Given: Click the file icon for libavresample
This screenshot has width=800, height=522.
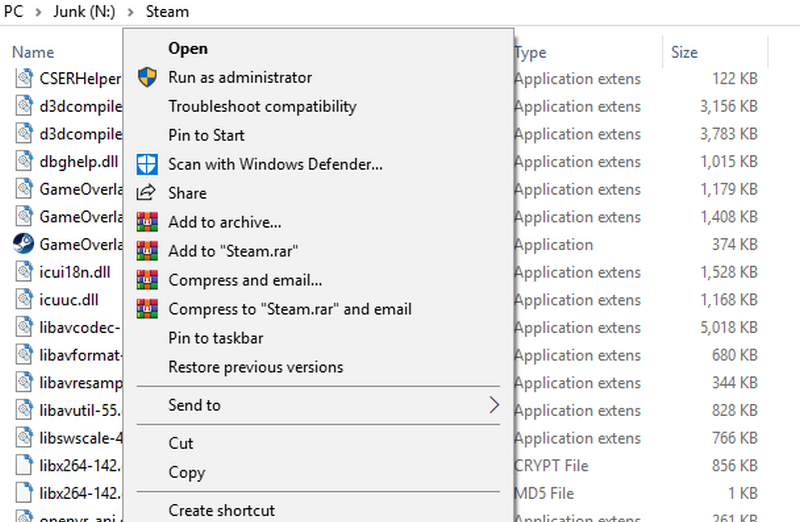Looking at the screenshot, I should [x=23, y=383].
